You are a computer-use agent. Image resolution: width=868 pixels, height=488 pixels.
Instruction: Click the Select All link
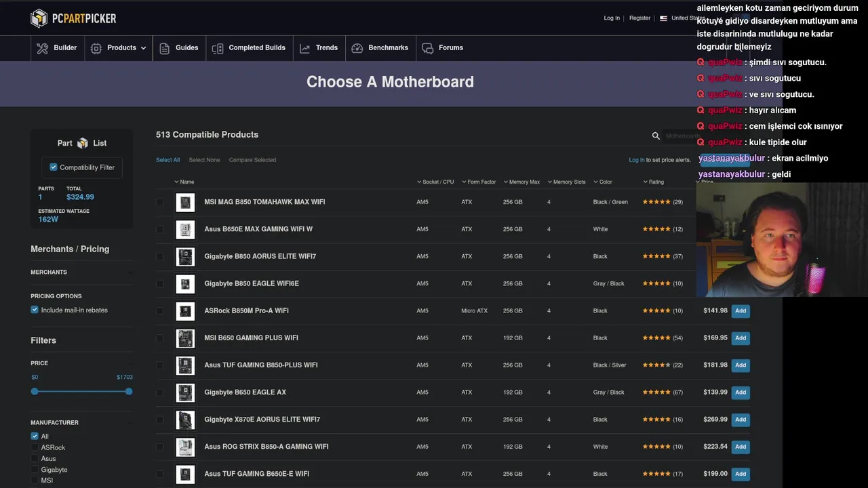(x=167, y=160)
